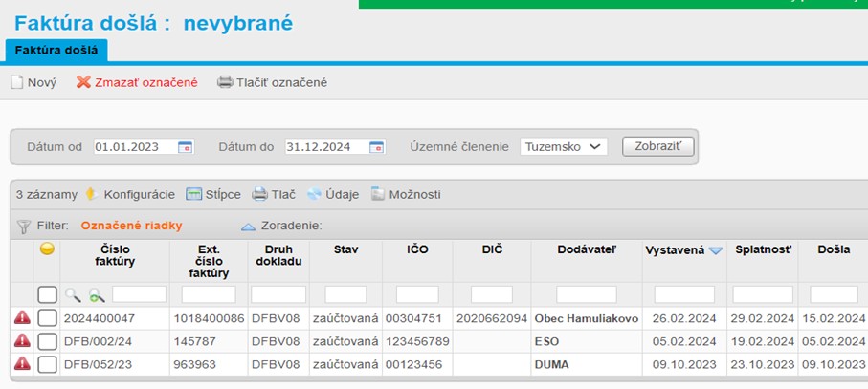This screenshot has height=389, width=868.
Task: Print selected via Tlačiť označené
Action: point(272,83)
